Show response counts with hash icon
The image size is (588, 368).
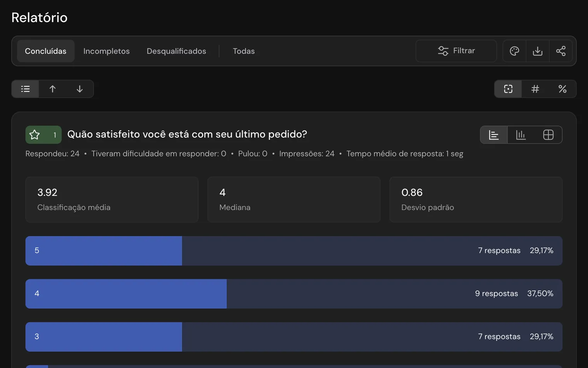[535, 89]
